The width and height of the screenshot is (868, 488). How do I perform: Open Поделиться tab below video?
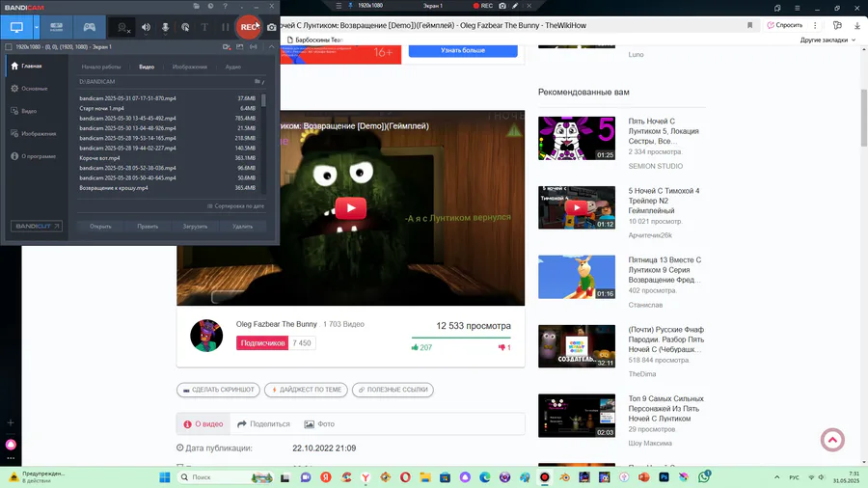pos(263,424)
